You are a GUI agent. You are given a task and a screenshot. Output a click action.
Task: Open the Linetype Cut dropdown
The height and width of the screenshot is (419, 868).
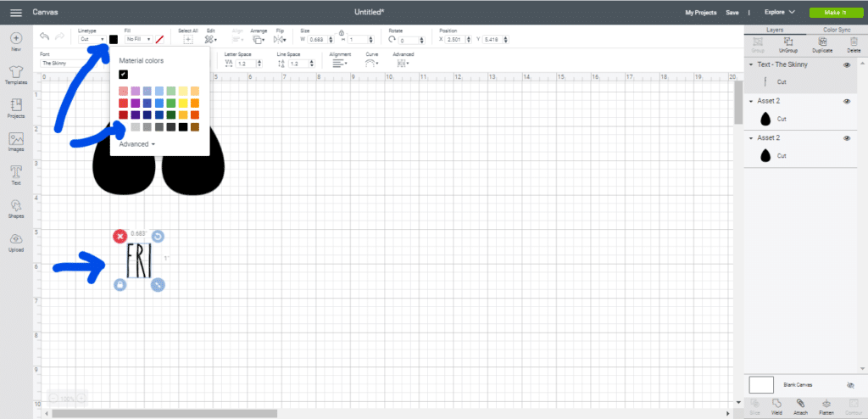[x=92, y=39]
